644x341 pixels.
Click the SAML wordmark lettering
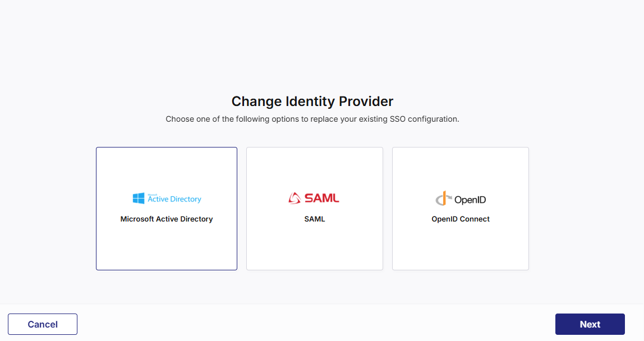pyautogui.click(x=323, y=197)
